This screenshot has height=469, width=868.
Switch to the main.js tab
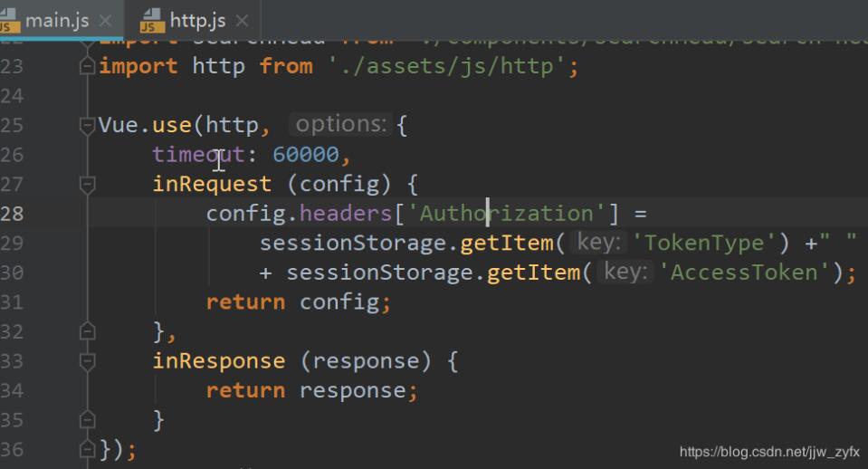57,21
